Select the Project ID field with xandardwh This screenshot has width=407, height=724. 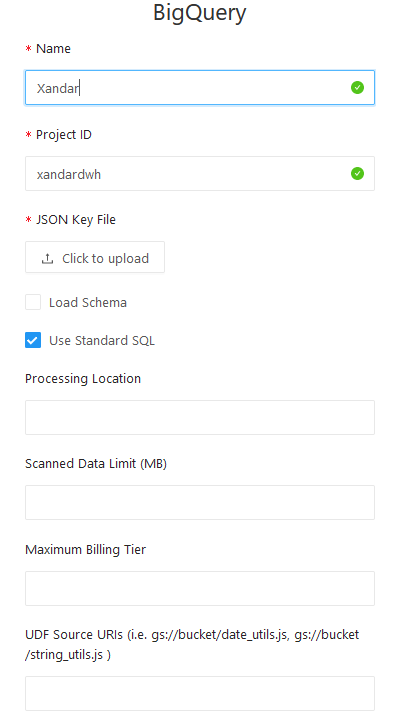(200, 174)
